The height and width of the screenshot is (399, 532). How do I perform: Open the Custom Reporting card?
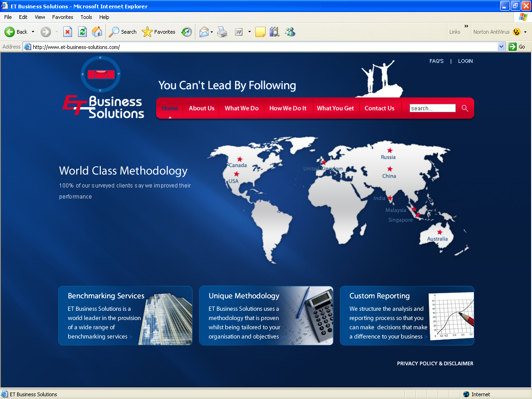407,315
